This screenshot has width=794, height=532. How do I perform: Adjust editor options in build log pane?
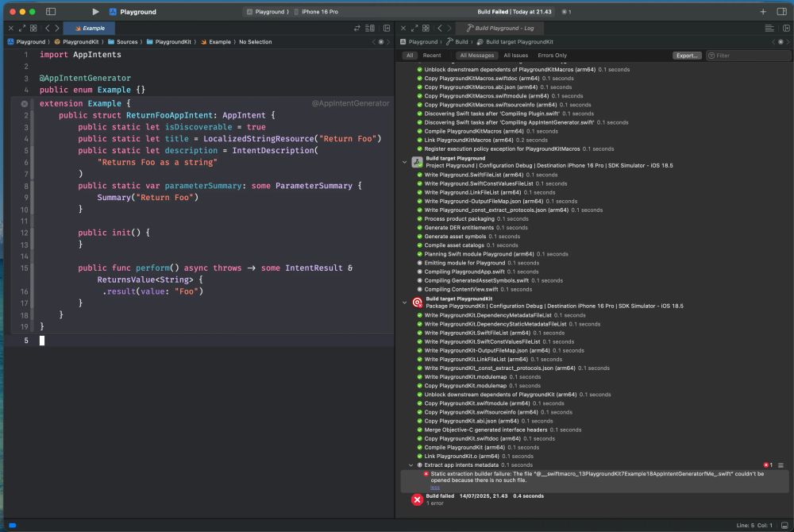(x=769, y=29)
